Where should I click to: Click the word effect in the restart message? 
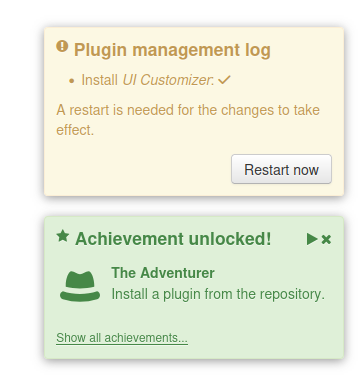click(x=75, y=130)
